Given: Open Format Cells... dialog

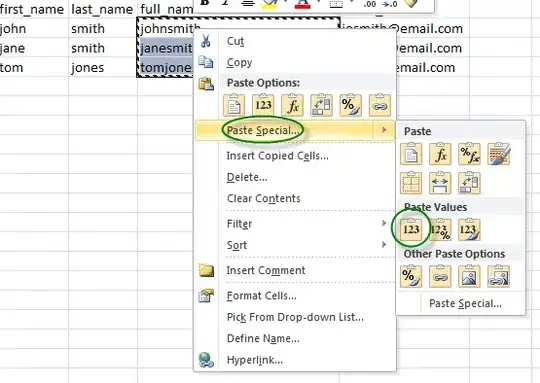Looking at the screenshot, I should pyautogui.click(x=261, y=296).
